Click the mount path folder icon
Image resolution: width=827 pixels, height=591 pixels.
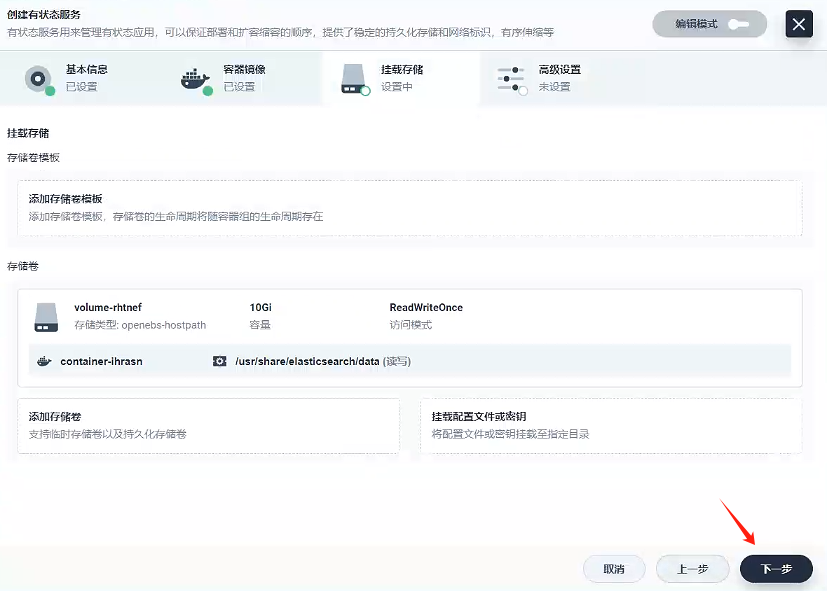(x=219, y=361)
